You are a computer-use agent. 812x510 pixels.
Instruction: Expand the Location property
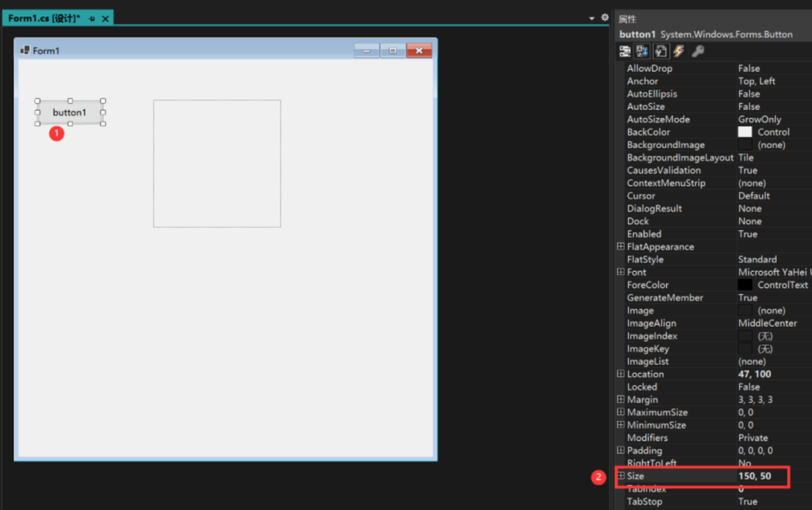coord(620,374)
